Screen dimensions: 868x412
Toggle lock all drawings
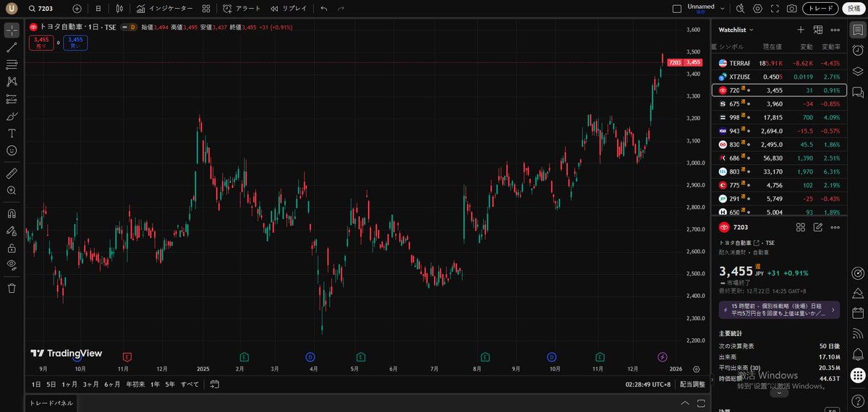pyautogui.click(x=12, y=248)
